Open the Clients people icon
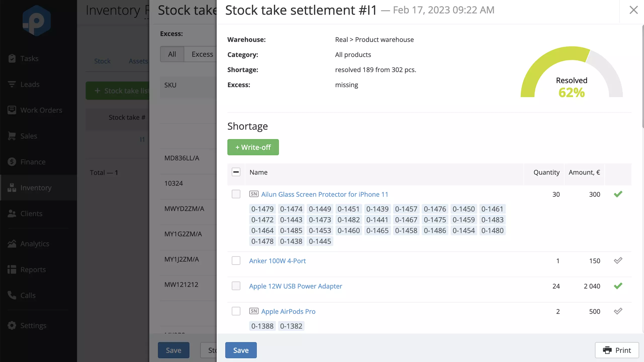The height and width of the screenshot is (362, 644). click(x=12, y=213)
